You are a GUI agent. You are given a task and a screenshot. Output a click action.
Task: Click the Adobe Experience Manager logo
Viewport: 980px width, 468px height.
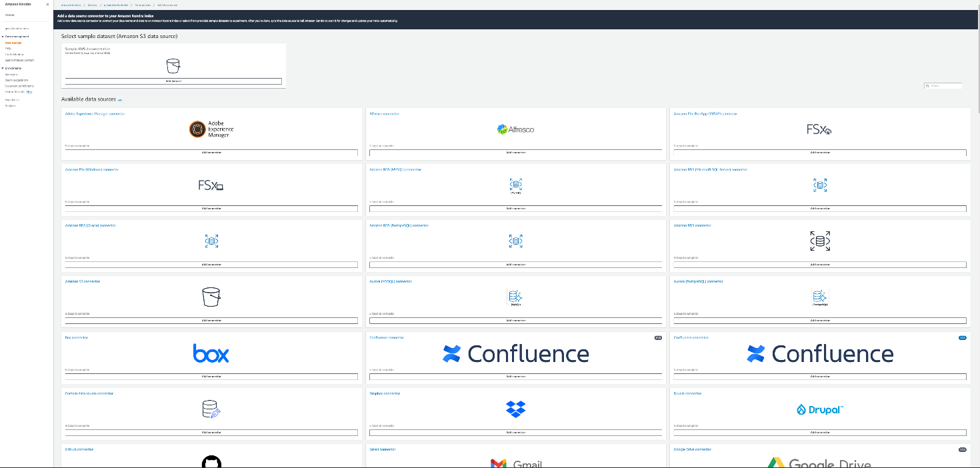pos(211,129)
